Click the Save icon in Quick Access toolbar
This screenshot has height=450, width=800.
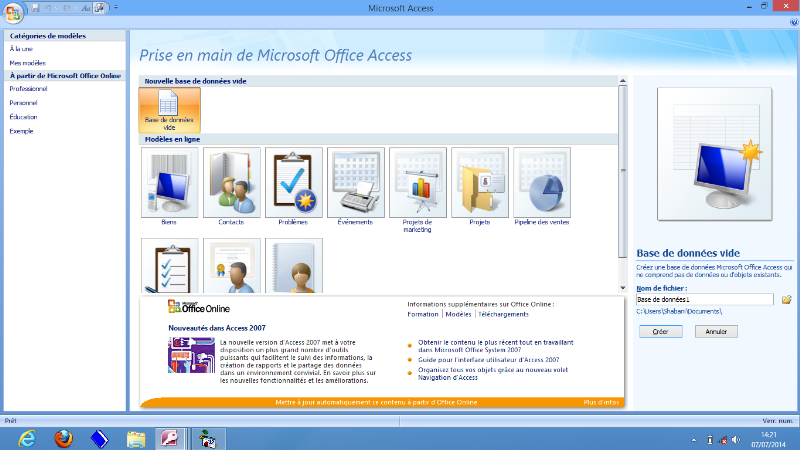click(35, 8)
